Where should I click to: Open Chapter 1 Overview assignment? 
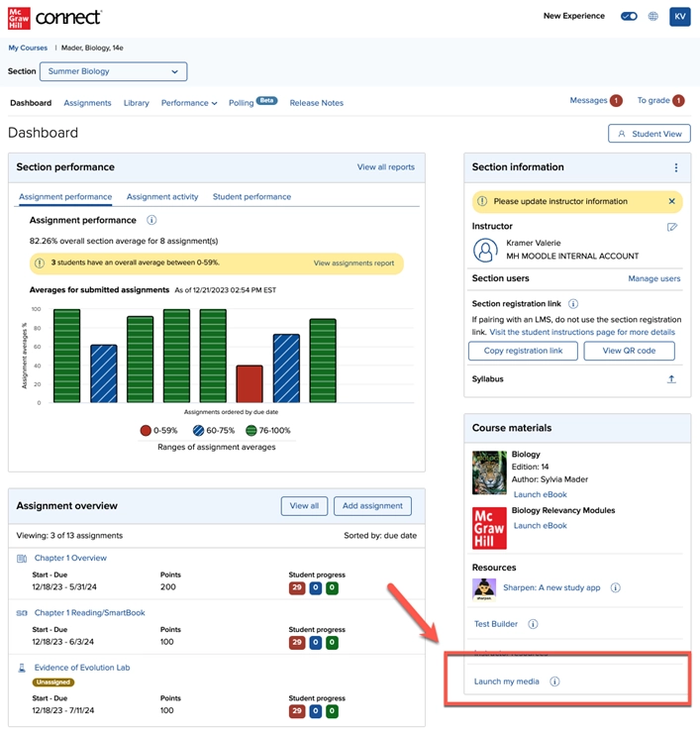(x=70, y=558)
